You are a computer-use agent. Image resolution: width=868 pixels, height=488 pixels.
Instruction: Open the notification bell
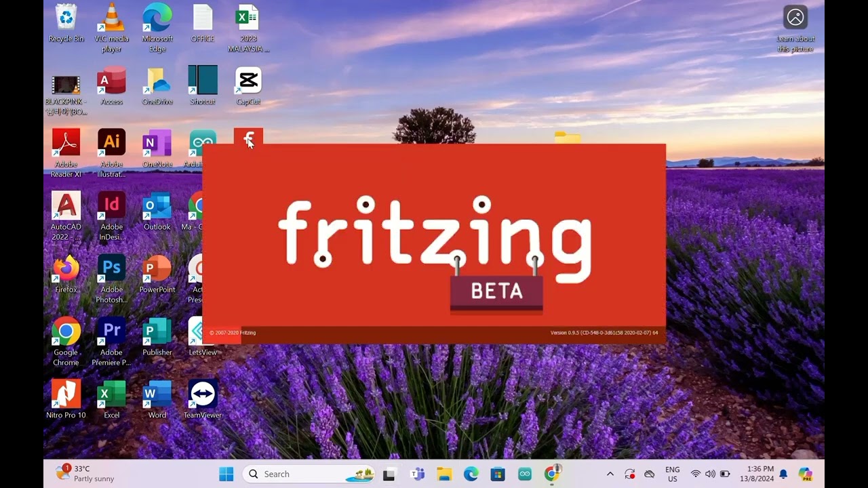click(x=783, y=474)
